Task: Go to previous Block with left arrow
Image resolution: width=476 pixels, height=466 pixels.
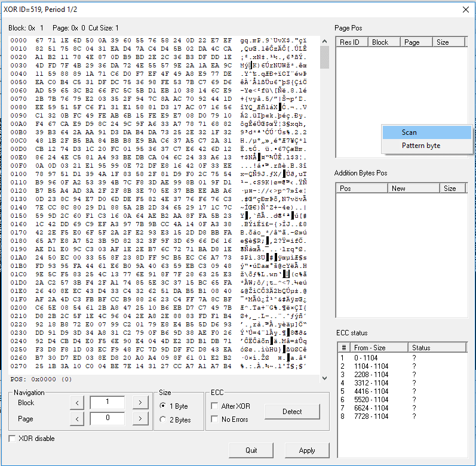Action: coord(77,403)
